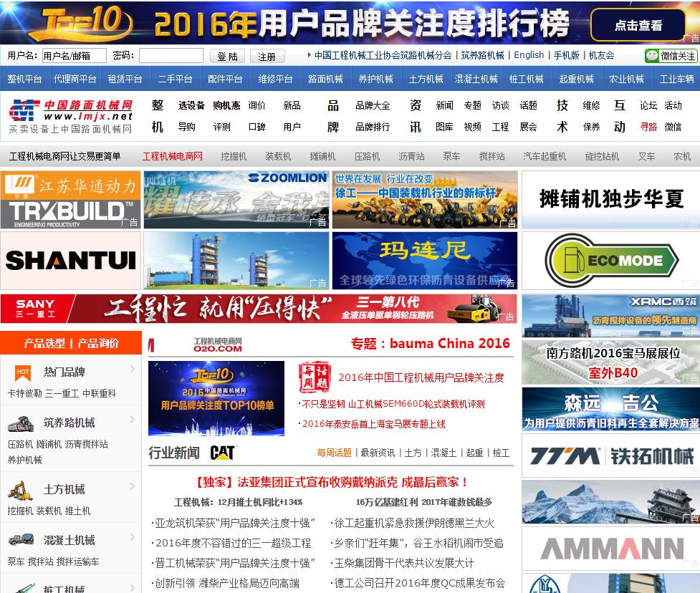Click the 注册 register button
The image size is (700, 593).
[x=267, y=57]
